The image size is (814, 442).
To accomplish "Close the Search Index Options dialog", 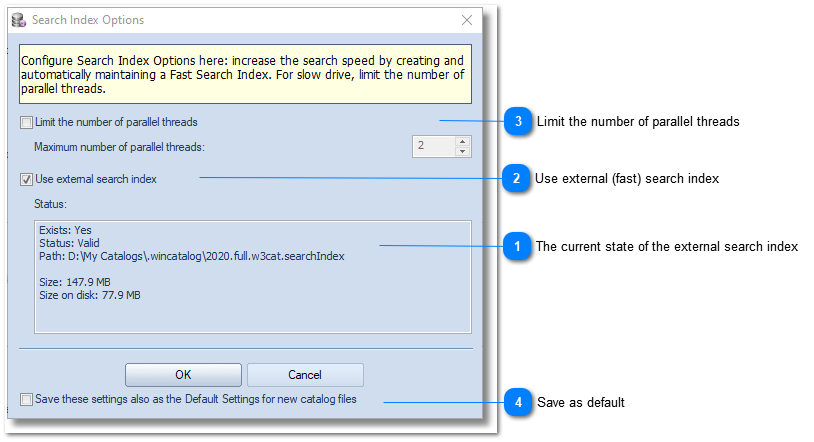I will coord(467,20).
